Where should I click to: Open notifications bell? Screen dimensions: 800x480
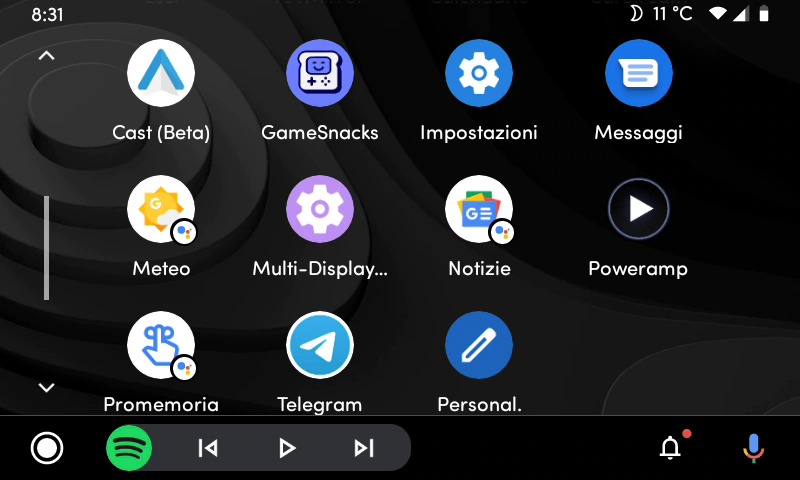point(671,448)
